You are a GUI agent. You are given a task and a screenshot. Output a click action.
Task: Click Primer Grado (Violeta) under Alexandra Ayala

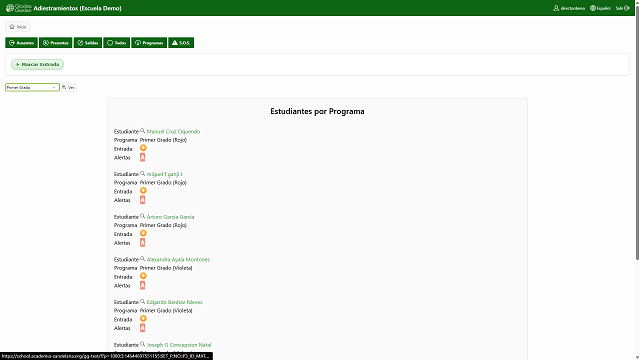pyautogui.click(x=166, y=268)
